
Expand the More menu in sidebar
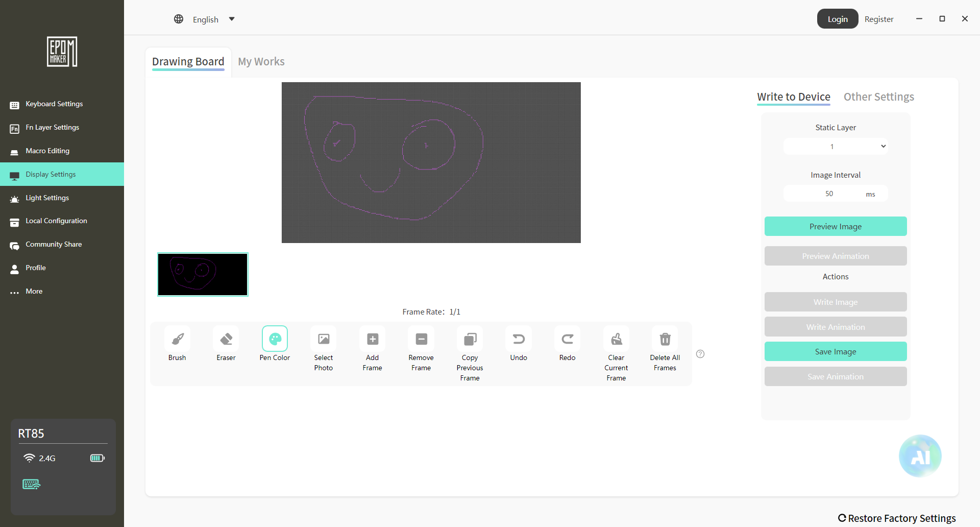pos(62,292)
